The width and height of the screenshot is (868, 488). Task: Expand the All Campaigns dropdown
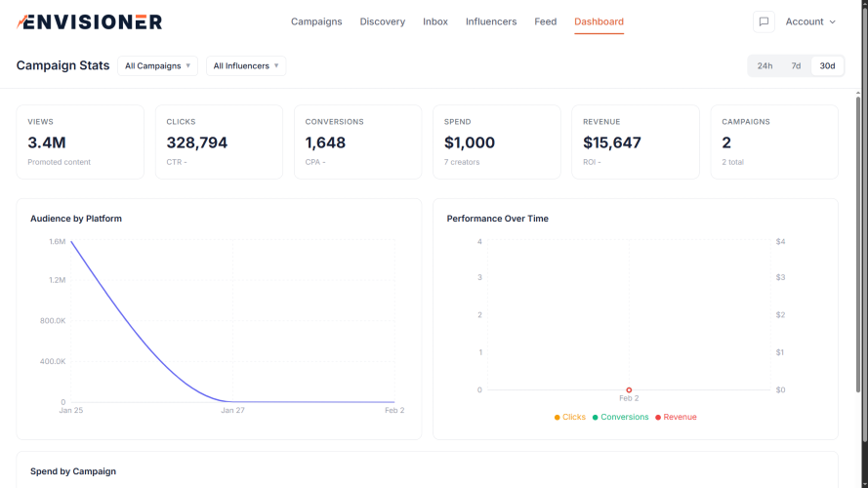pyautogui.click(x=157, y=65)
